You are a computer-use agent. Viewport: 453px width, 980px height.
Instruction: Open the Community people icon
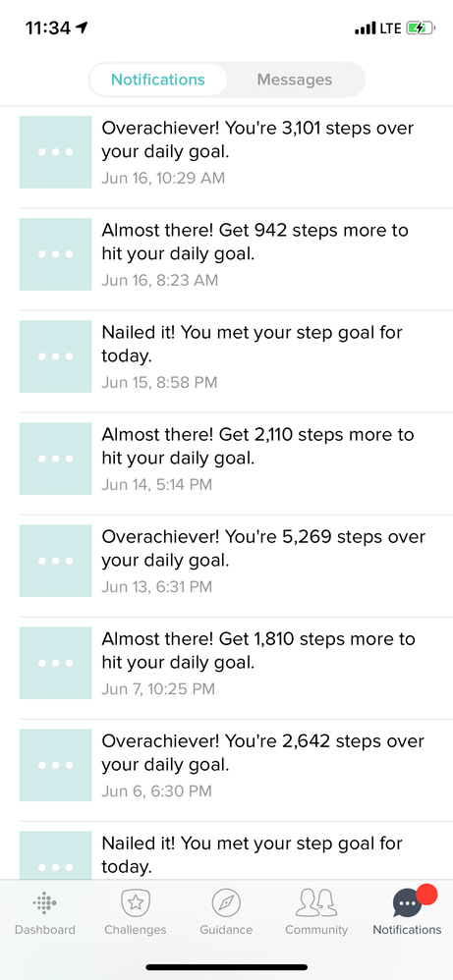click(316, 902)
